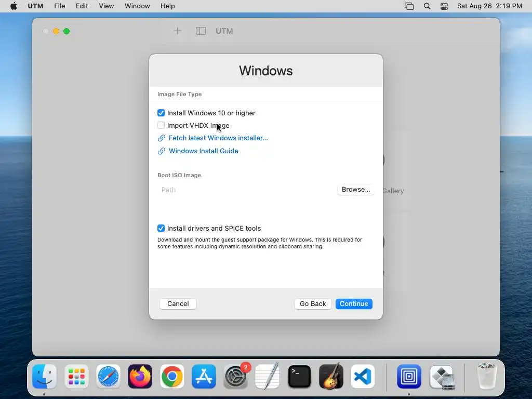Viewport: 532px width, 399px height.
Task: Click the Boot ISO Image Path field
Action: coord(247,190)
